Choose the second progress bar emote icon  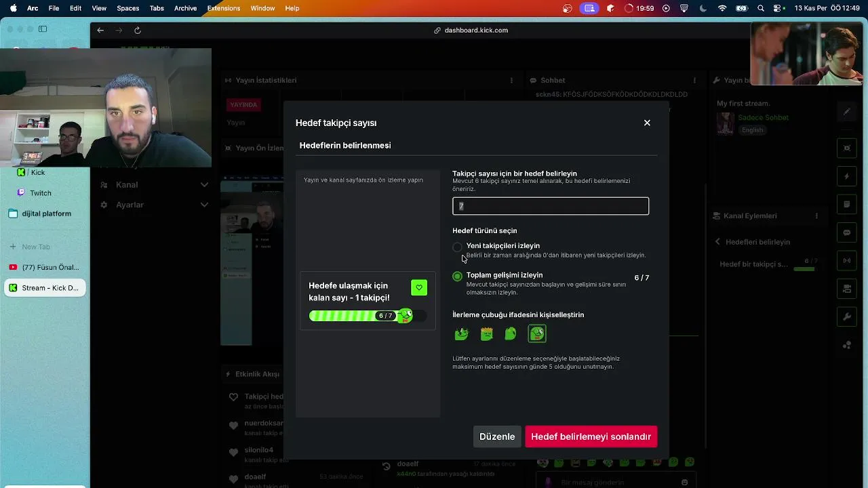pos(486,333)
